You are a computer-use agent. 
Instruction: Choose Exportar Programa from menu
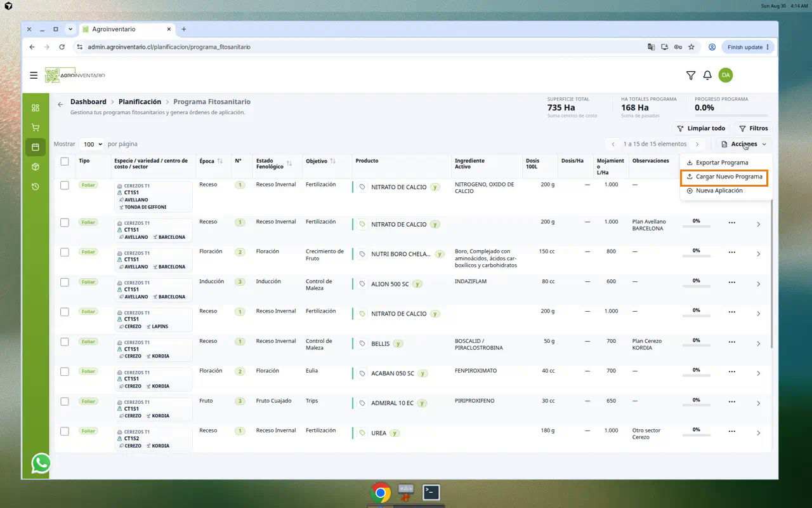point(722,163)
